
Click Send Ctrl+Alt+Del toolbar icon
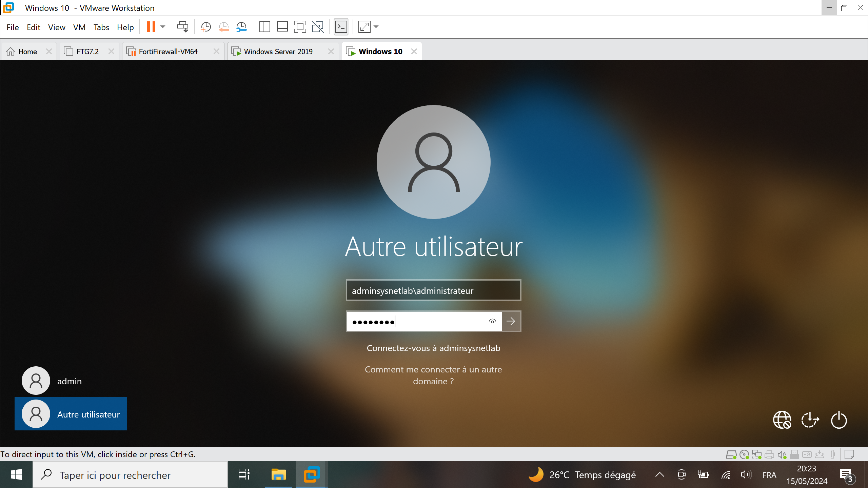pyautogui.click(x=183, y=27)
